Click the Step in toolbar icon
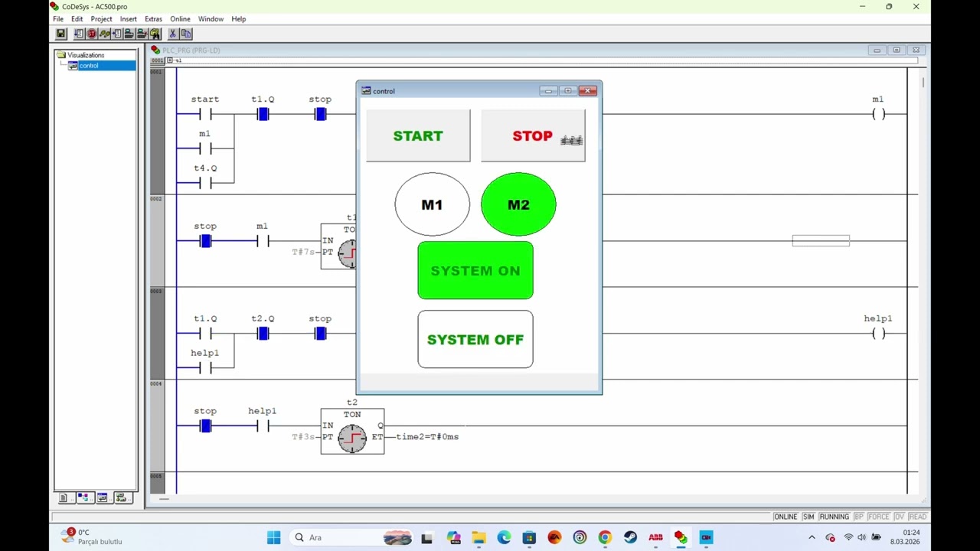 117,34
